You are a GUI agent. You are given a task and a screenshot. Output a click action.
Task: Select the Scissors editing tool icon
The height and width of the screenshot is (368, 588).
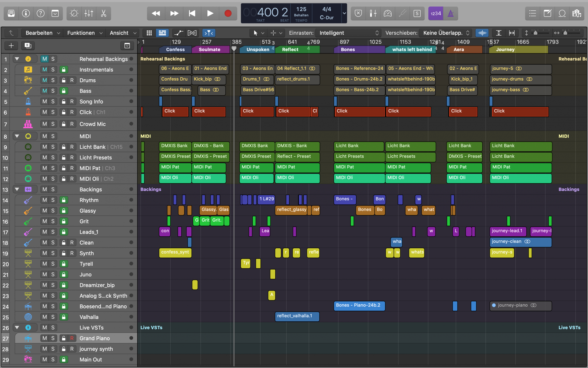[103, 13]
